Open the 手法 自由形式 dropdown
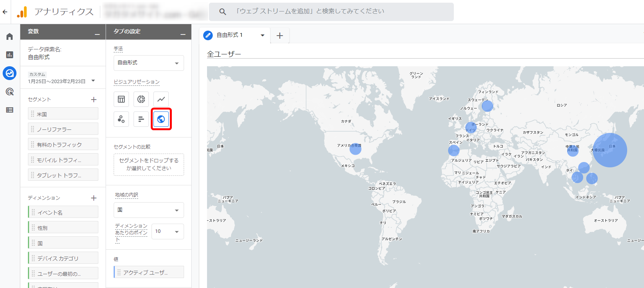 point(149,63)
